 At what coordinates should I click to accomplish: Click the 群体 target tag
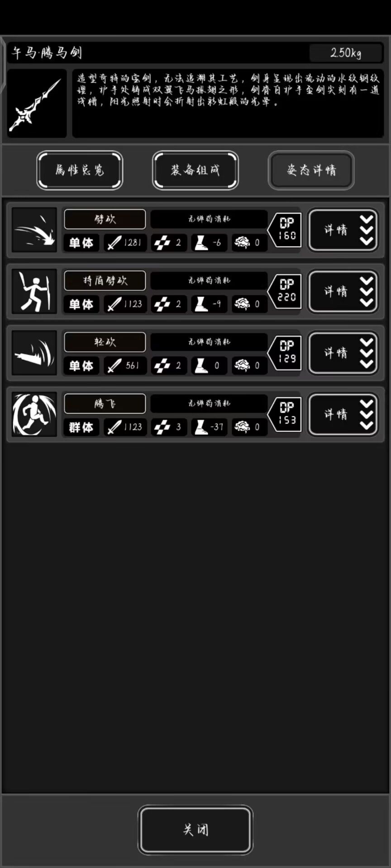tap(81, 427)
